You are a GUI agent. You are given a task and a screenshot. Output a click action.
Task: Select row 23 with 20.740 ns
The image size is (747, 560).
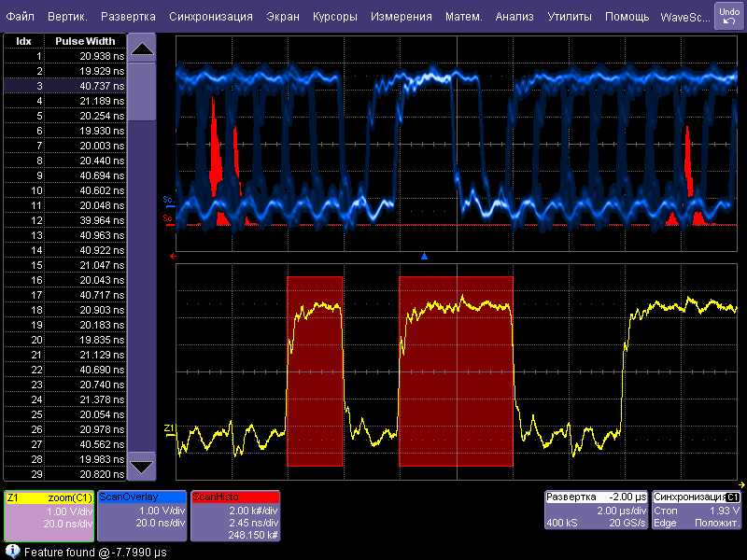point(64,385)
